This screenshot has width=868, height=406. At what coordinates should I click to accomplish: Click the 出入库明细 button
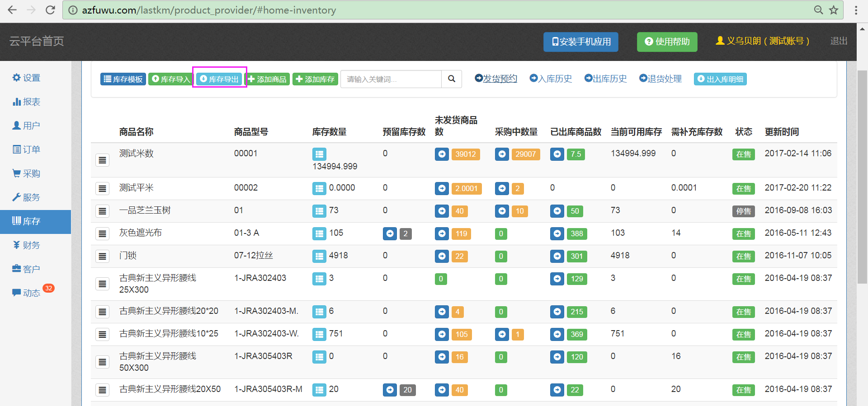click(x=720, y=79)
